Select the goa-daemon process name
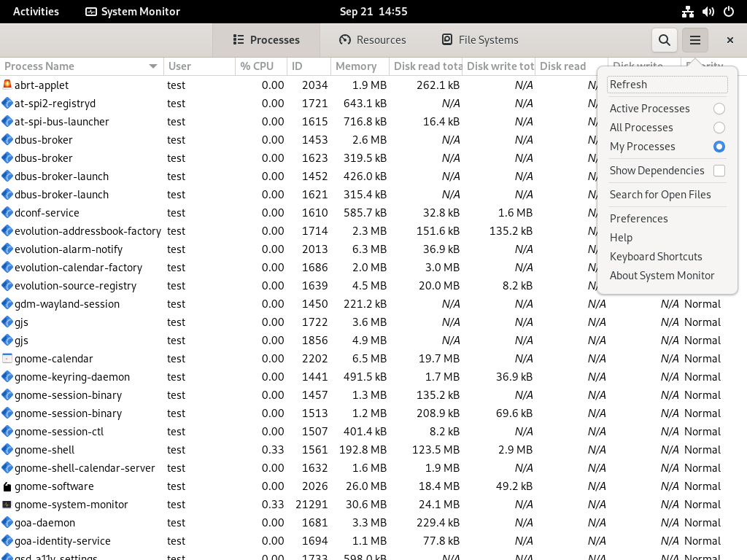 [44, 523]
